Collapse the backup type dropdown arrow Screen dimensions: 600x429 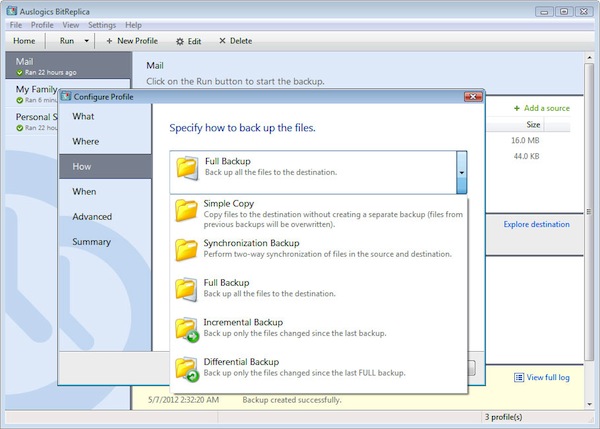[461, 171]
